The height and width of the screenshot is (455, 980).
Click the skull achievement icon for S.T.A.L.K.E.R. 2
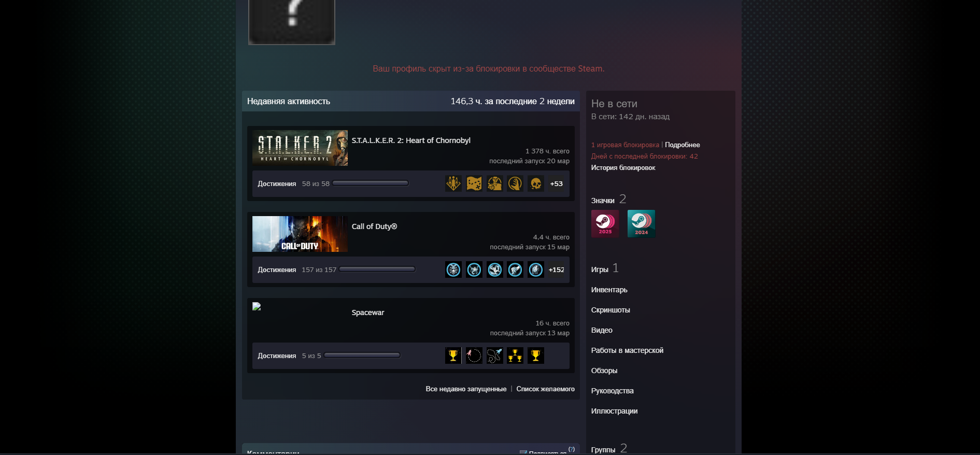click(x=536, y=183)
